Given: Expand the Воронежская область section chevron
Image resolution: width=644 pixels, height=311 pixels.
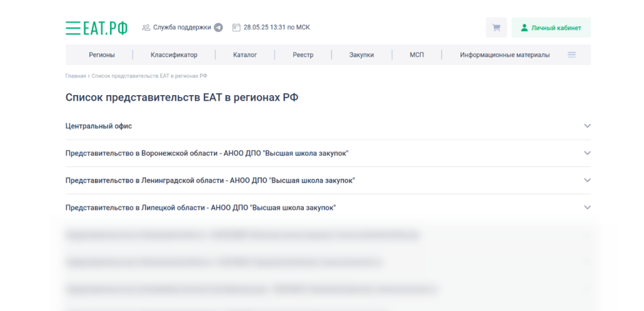Looking at the screenshot, I should (x=587, y=153).
